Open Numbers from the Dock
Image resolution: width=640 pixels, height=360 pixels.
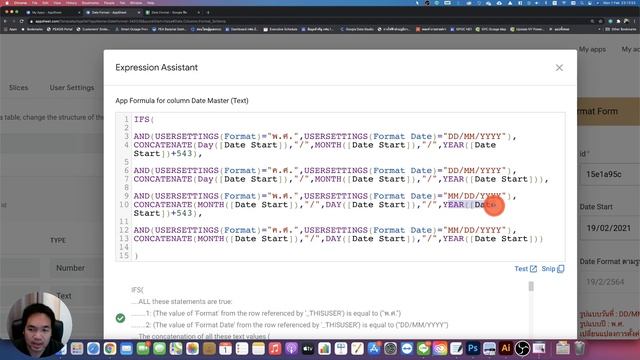(324, 348)
